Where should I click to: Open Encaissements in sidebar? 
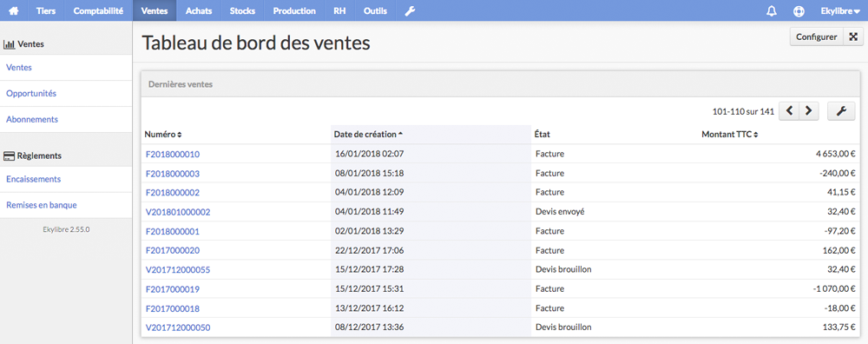pyautogui.click(x=33, y=180)
